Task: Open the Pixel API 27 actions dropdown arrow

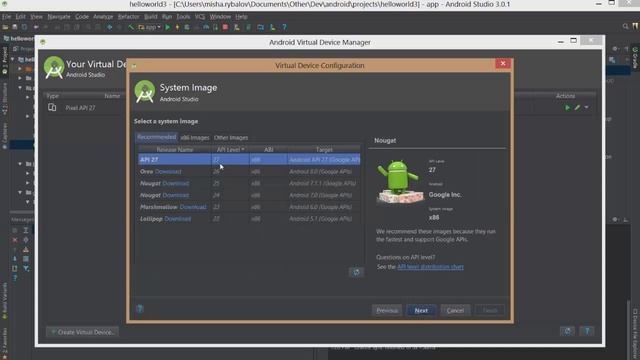Action: point(587,107)
